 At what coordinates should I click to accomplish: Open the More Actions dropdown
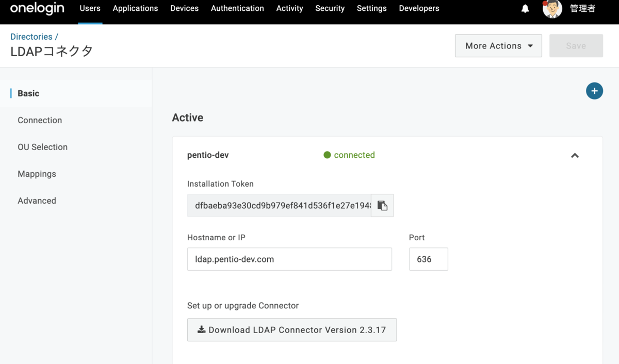498,46
